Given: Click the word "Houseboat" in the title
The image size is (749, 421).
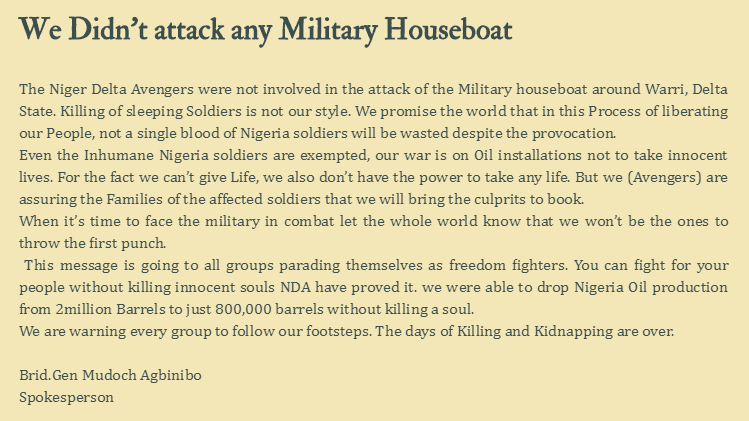Looking at the screenshot, I should (449, 29).
